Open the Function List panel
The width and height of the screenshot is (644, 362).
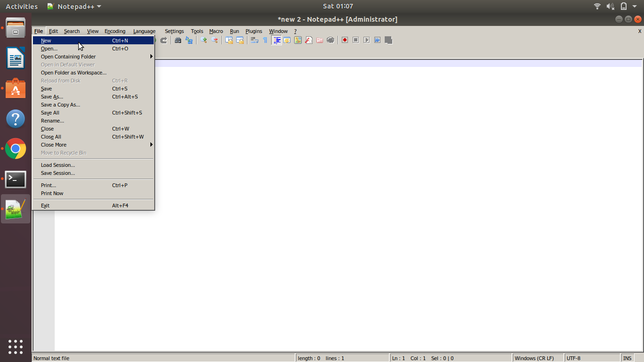coord(309,40)
